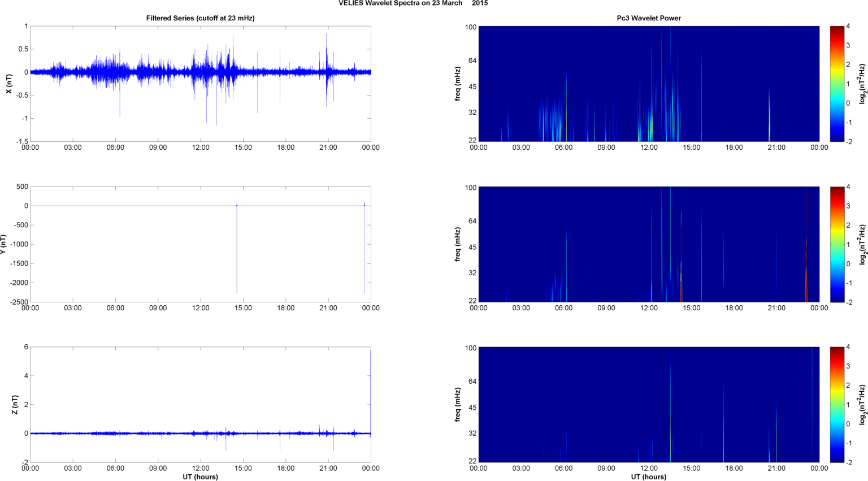Click the colorbar beside the top spectrogram
The height and width of the screenshot is (481, 868).
tap(837, 84)
